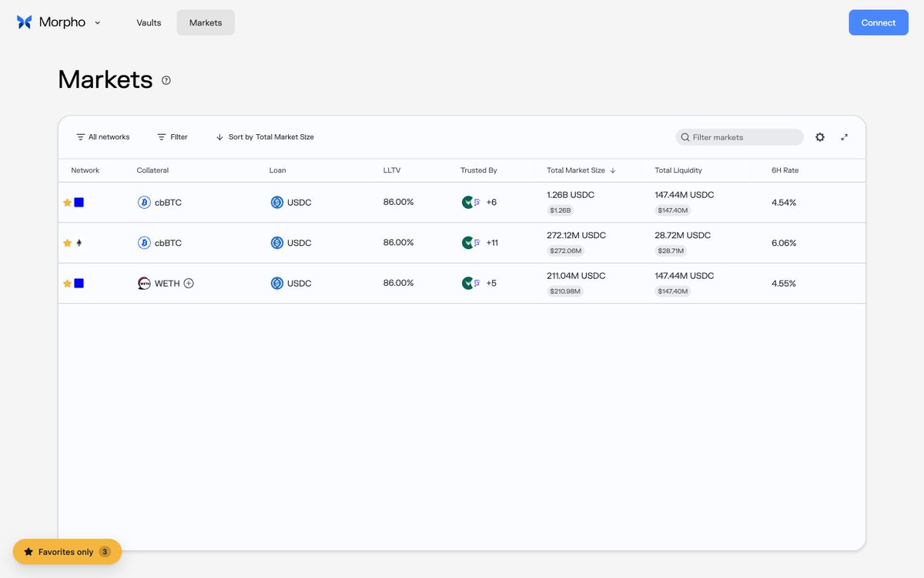The image size is (924, 578).
Task: Click the WETH token icon
Action: 144,284
